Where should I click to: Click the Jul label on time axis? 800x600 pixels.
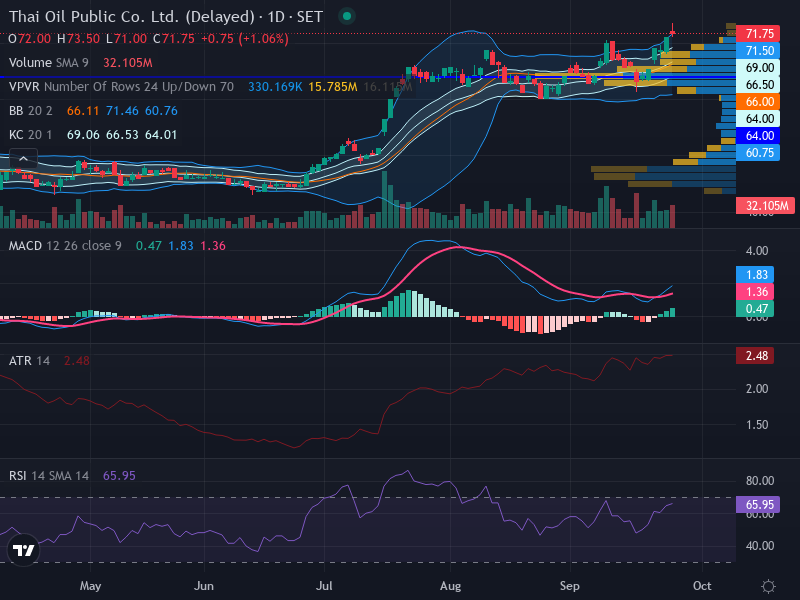(324, 586)
